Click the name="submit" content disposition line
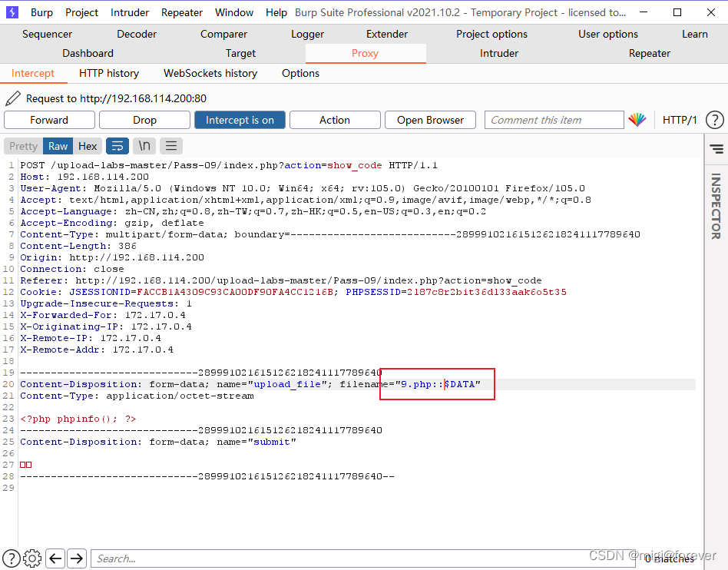The image size is (728, 570). (158, 442)
